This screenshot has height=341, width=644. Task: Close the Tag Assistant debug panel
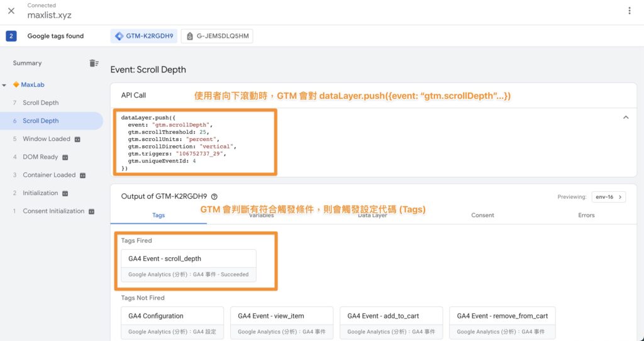pos(11,11)
